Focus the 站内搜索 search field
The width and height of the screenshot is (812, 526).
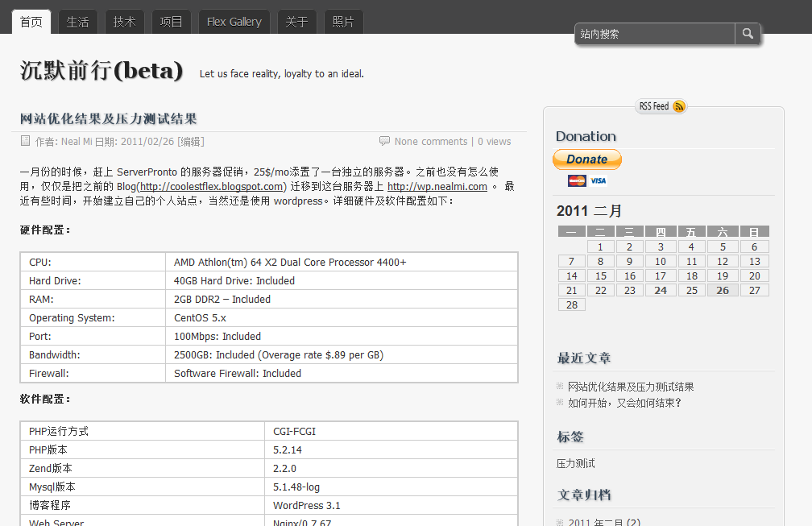coord(655,34)
